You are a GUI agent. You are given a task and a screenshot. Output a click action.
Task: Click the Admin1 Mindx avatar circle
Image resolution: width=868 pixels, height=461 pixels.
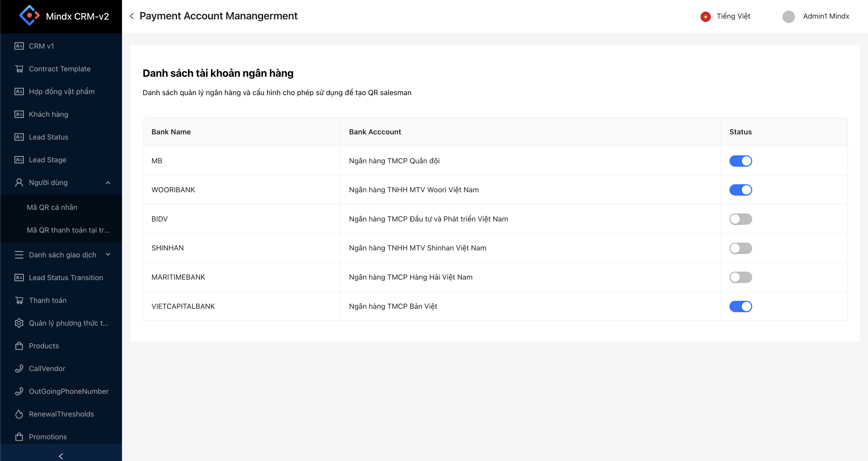pos(788,16)
